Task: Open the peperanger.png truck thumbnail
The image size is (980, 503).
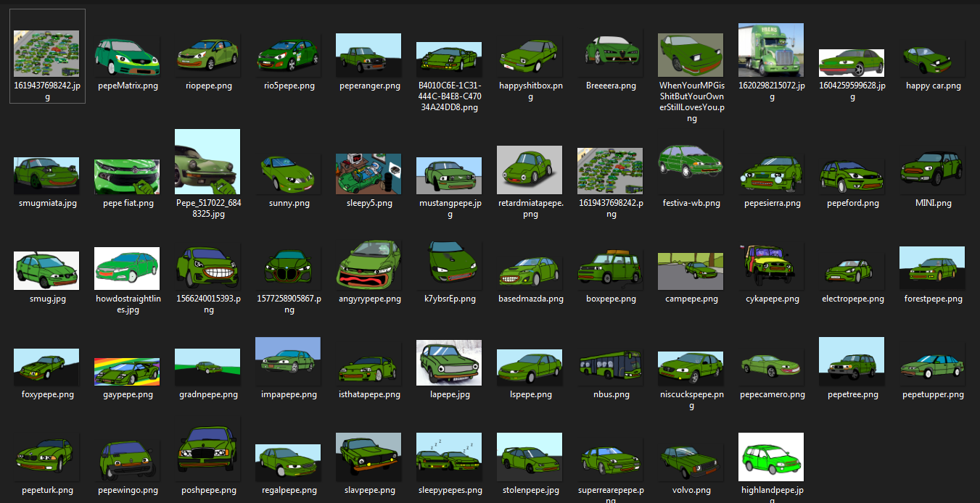Action: (x=368, y=55)
